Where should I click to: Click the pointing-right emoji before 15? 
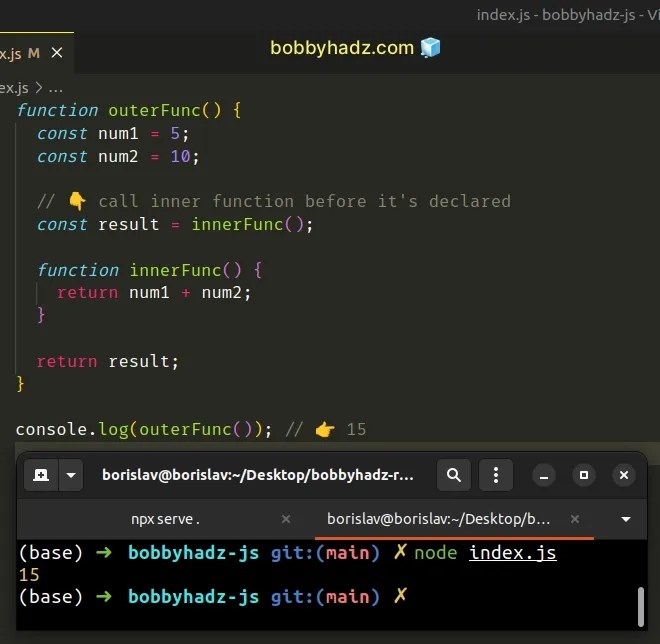[x=325, y=430]
